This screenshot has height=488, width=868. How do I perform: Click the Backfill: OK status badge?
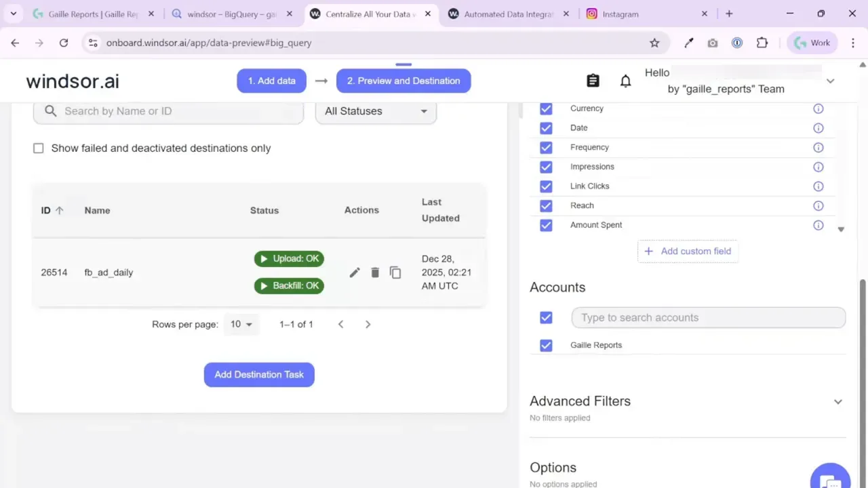(x=289, y=286)
